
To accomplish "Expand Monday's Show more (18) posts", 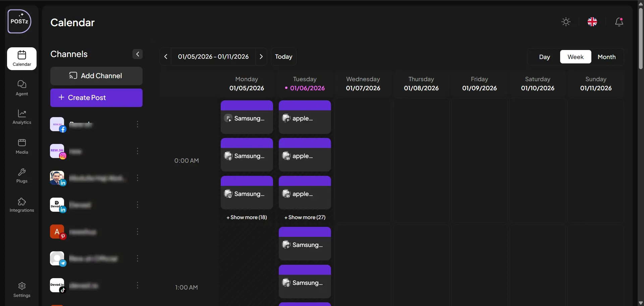I will click(247, 217).
